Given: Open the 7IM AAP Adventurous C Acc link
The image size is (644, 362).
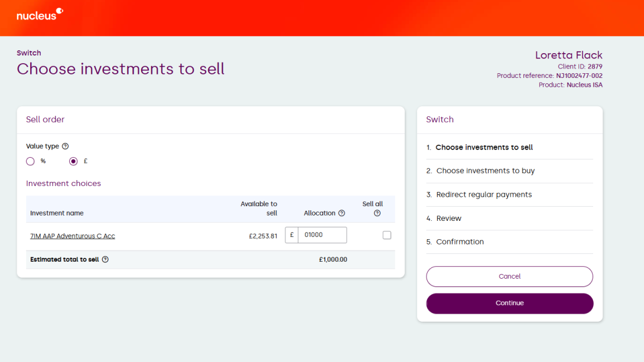Looking at the screenshot, I should (73, 236).
